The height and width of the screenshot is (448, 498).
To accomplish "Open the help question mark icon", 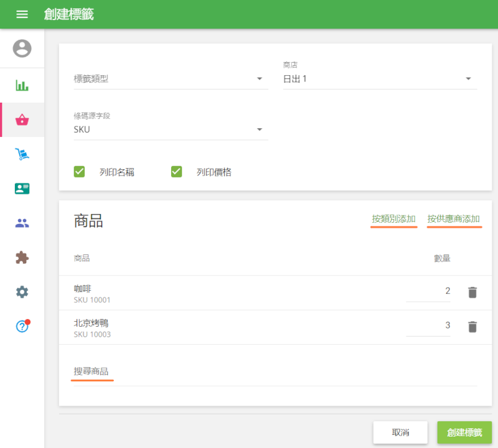I will (22, 326).
